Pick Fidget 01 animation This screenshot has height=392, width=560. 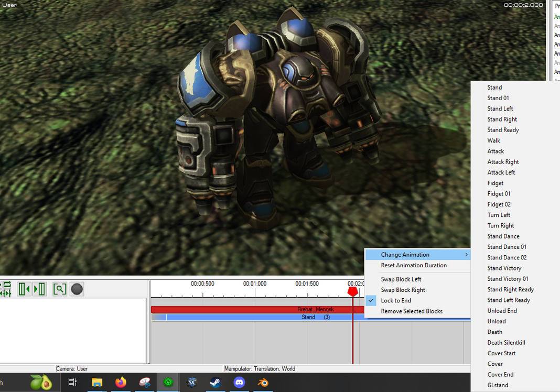499,194
